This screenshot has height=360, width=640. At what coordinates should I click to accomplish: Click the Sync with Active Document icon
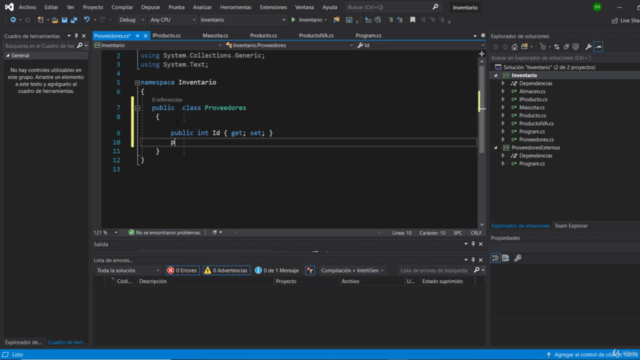pos(557,47)
